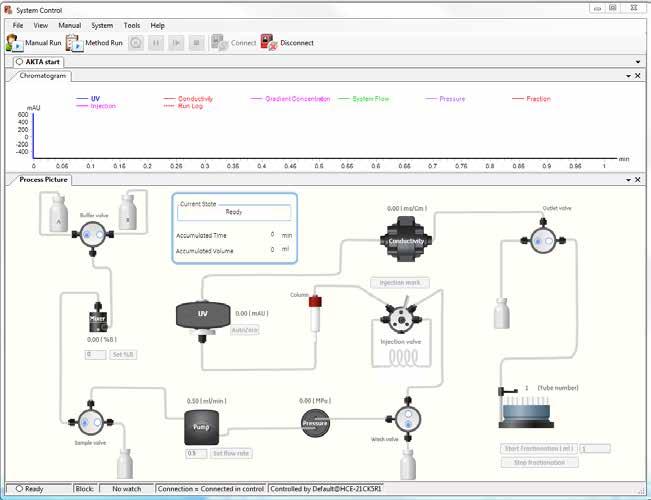This screenshot has height=500, width=651.
Task: Expand the AKTA start tab dropdown arrow
Action: coord(638,62)
